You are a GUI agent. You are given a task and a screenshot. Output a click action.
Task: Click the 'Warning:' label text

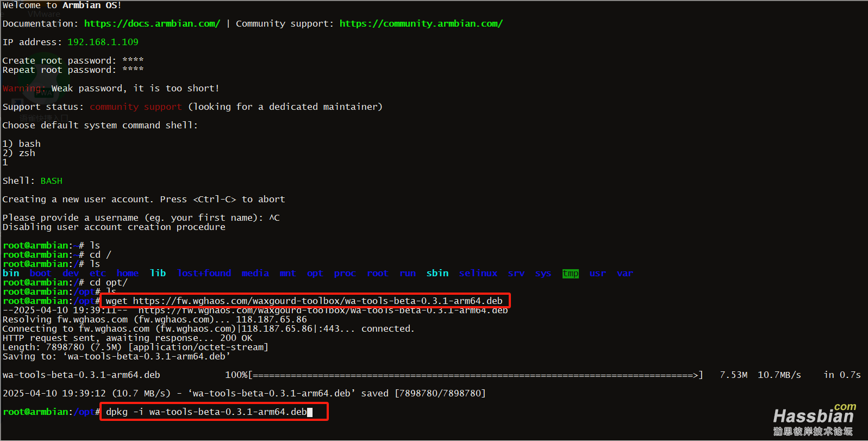point(24,88)
